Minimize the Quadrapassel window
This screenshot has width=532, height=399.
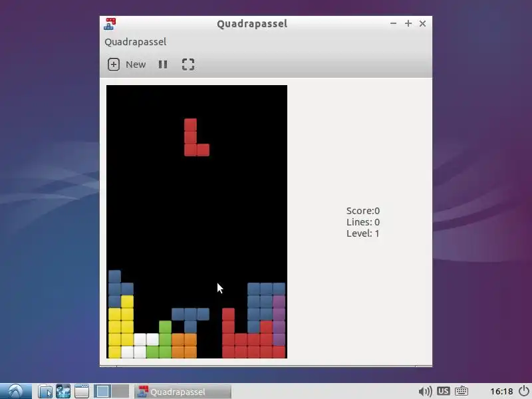point(393,23)
